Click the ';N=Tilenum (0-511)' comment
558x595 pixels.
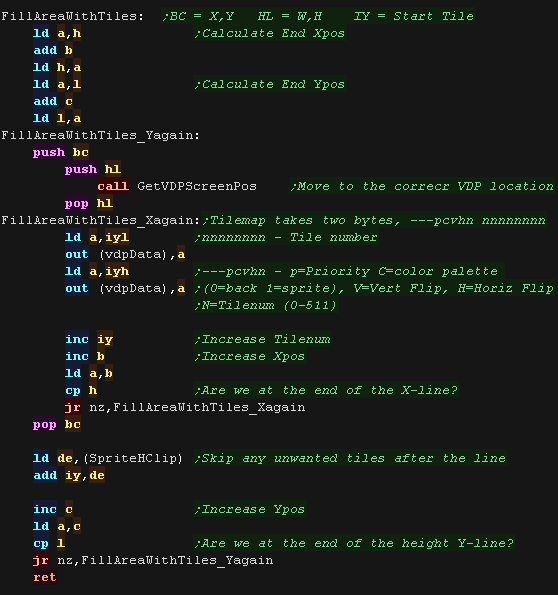[x=266, y=305]
